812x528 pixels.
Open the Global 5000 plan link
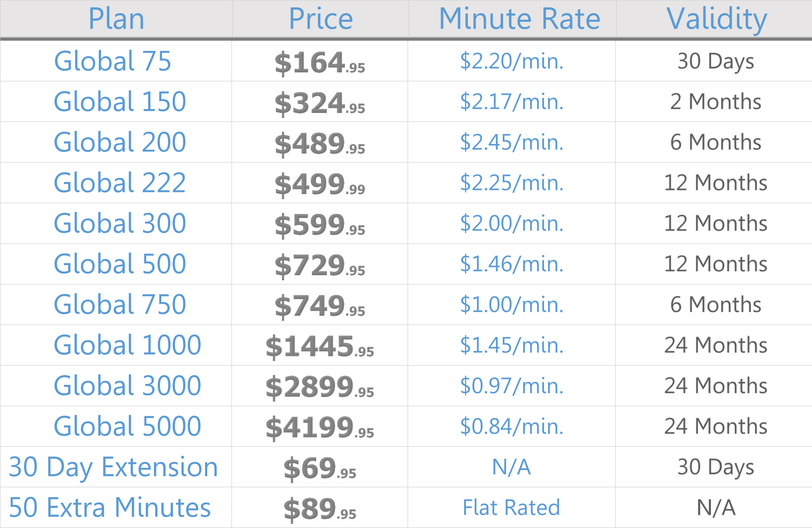127,426
